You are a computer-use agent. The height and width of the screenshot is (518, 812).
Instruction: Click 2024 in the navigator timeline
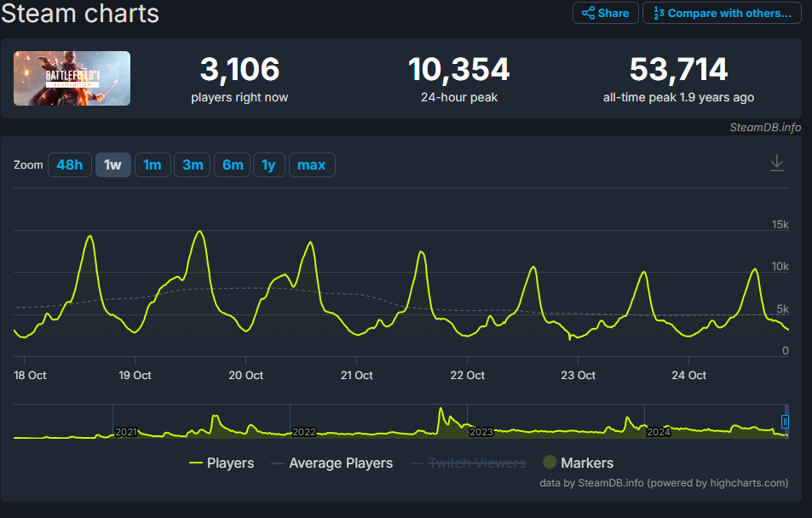pos(658,432)
